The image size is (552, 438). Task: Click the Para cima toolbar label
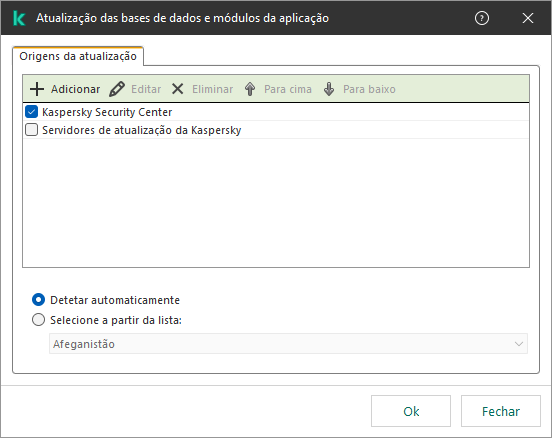[288, 89]
